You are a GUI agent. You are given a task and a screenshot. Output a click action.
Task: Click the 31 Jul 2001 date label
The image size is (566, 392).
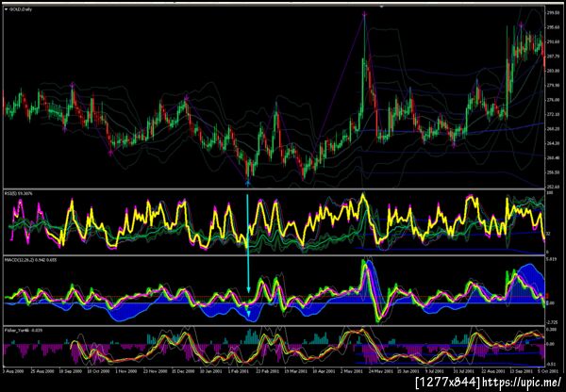pos(464,370)
